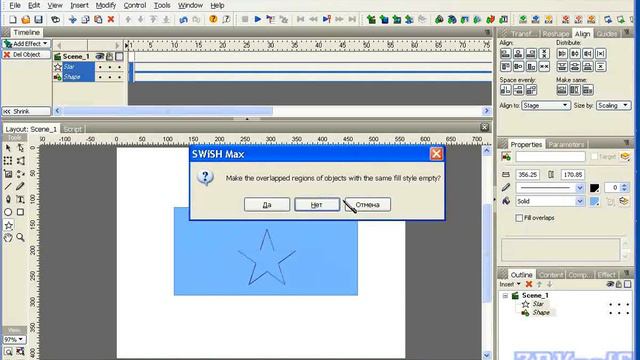The width and height of the screenshot is (640, 360).
Task: Open the Insert dropdown in Outline panel
Action: [x=510, y=284]
